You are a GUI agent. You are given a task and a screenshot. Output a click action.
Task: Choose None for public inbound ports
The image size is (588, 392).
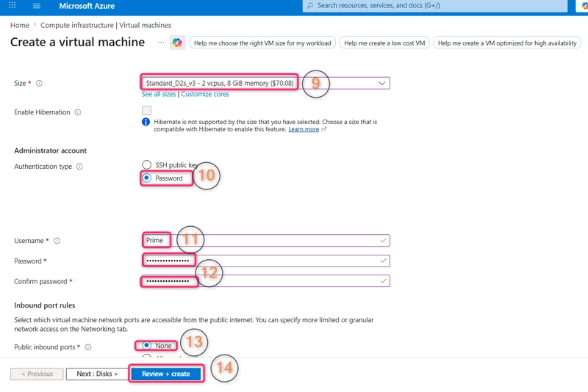(146, 345)
